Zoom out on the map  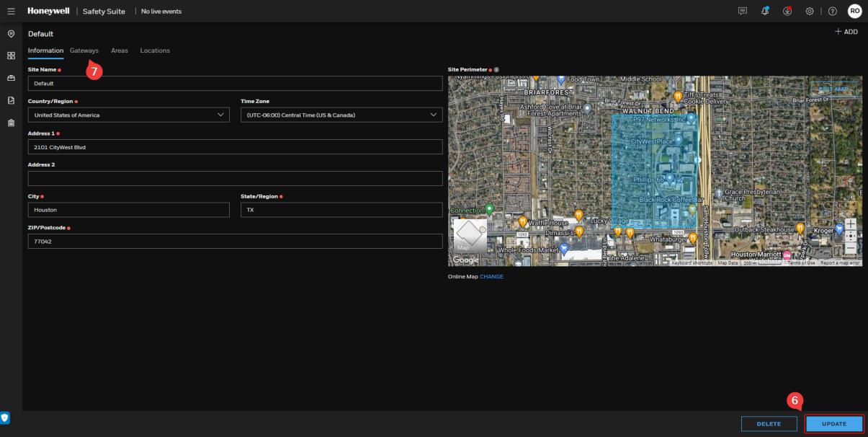(851, 248)
